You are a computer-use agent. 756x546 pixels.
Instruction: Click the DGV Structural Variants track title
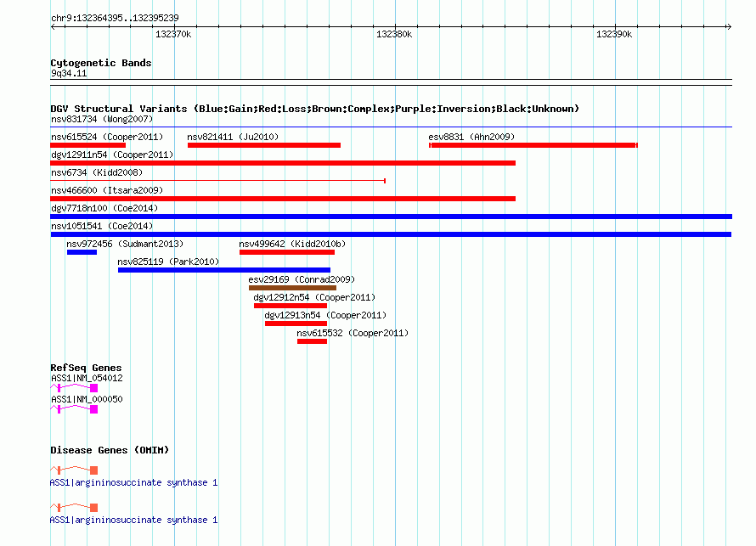(315, 109)
